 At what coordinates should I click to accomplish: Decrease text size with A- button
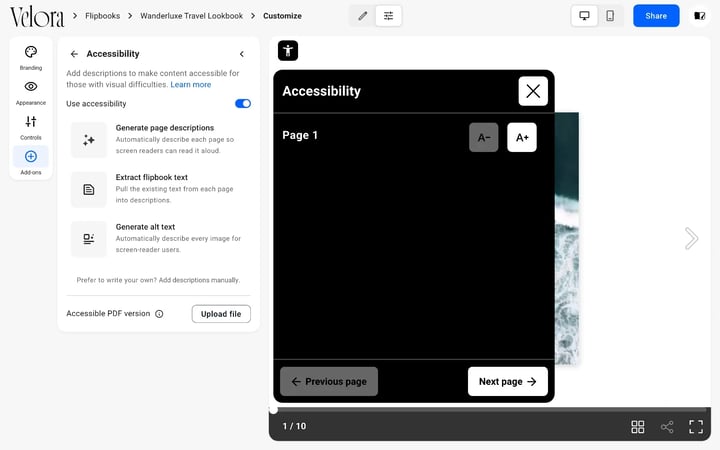tap(484, 137)
